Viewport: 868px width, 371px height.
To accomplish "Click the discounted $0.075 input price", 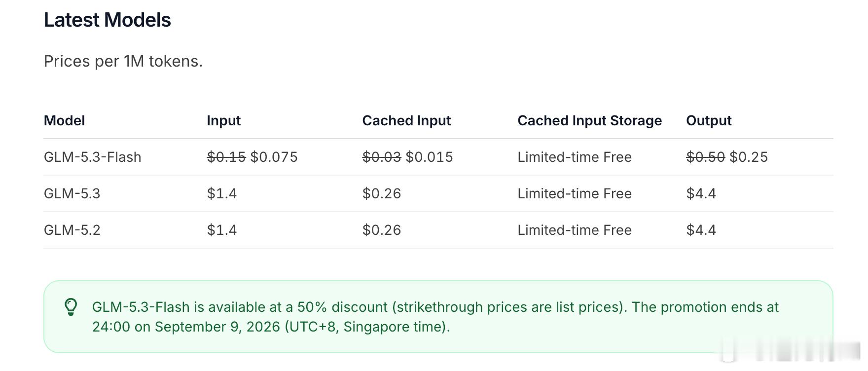I will [274, 157].
